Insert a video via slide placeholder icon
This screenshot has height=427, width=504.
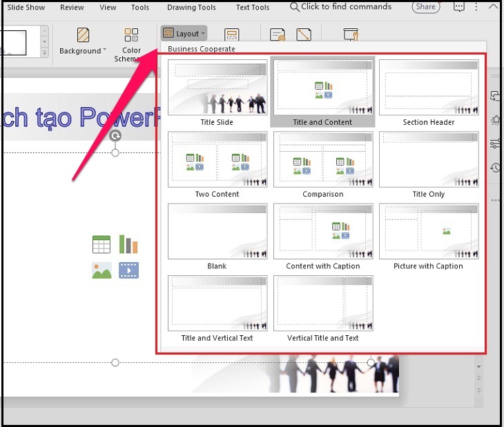(x=128, y=270)
